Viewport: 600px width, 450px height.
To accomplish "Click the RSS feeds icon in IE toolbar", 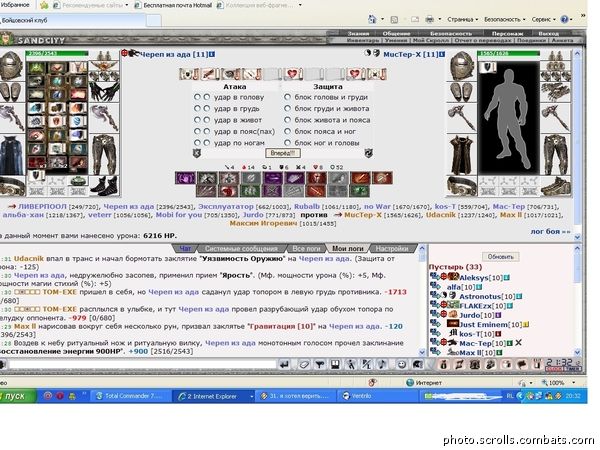I will click(x=394, y=20).
